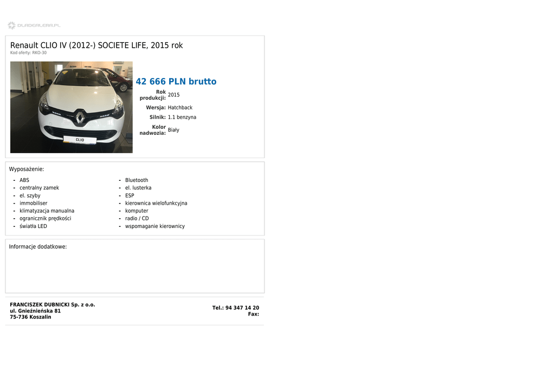Select the 42 666 PLN brutto price
Viewport: 555px width, 392px height.
(176, 81)
